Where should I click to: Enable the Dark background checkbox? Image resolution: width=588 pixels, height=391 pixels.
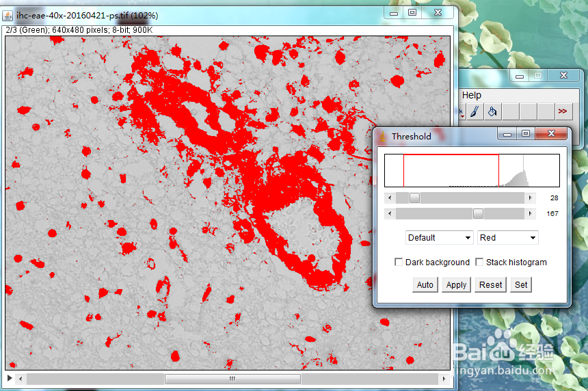[399, 262]
